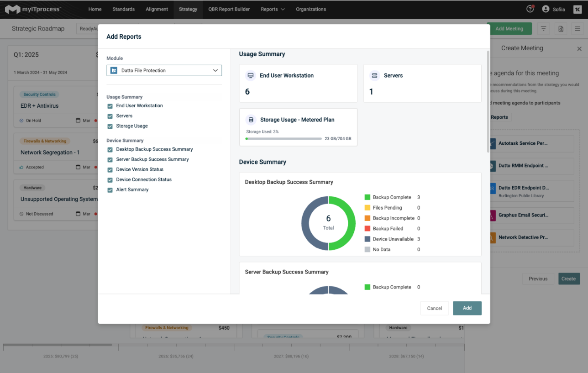Viewport: 588px width, 373px height.
Task: Click calendar icon on Unsupported Operating System card
Action: (x=78, y=214)
